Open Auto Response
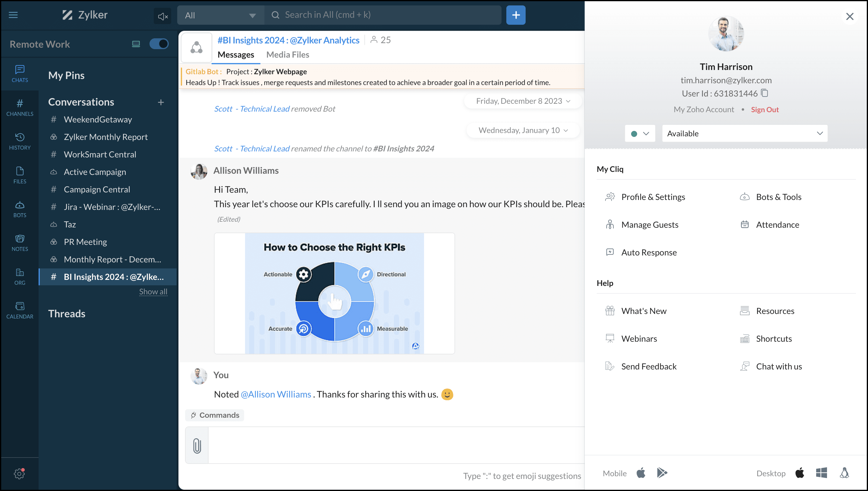Viewport: 868px width, 491px height. (x=641, y=252)
